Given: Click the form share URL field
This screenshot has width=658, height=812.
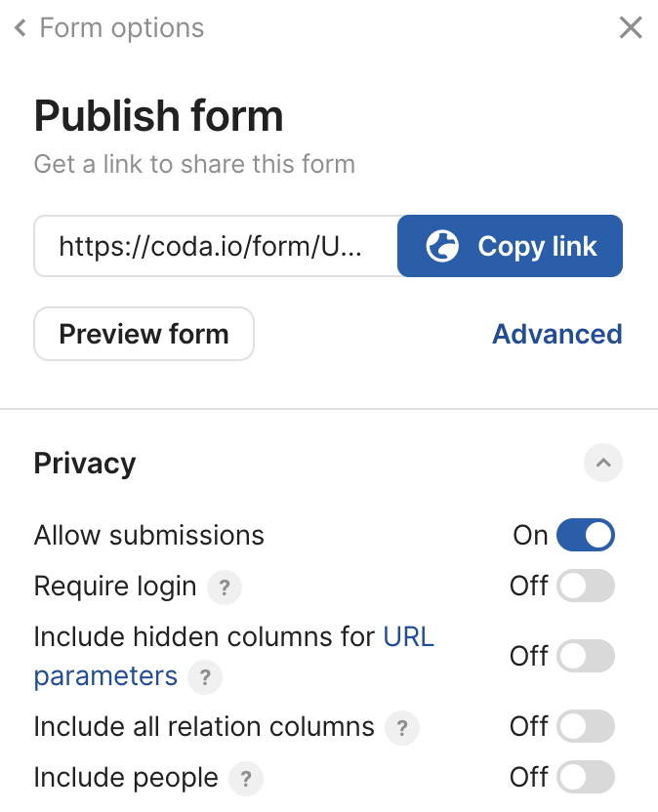Looking at the screenshot, I should point(215,246).
